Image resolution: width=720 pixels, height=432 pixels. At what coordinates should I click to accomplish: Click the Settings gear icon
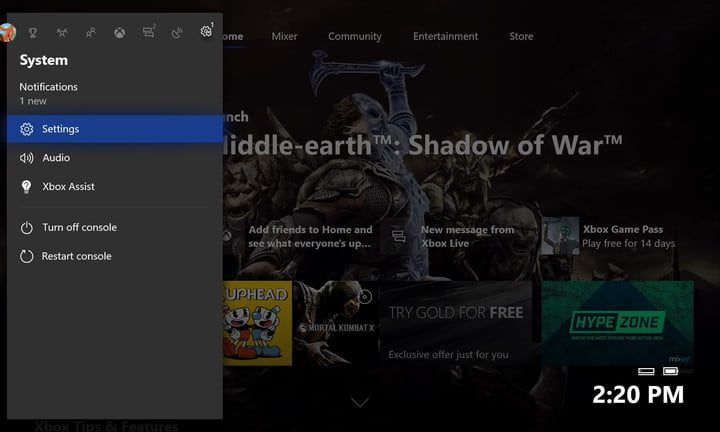[x=27, y=129]
